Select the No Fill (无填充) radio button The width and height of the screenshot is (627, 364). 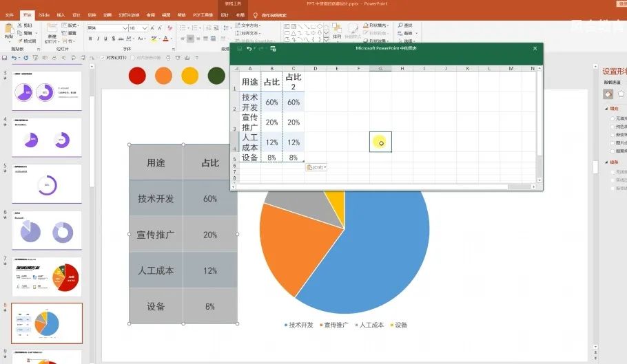(613, 118)
